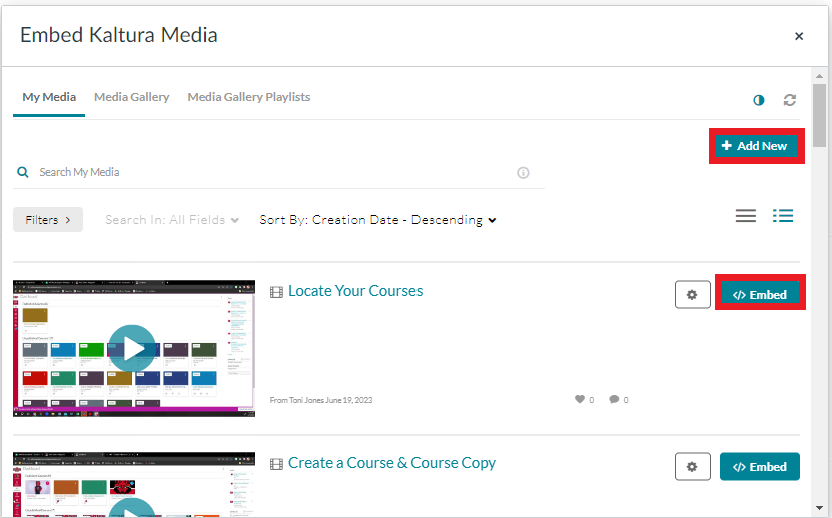The height and width of the screenshot is (518, 832).
Task: Toggle the high contrast mode icon
Action: pyautogui.click(x=759, y=100)
